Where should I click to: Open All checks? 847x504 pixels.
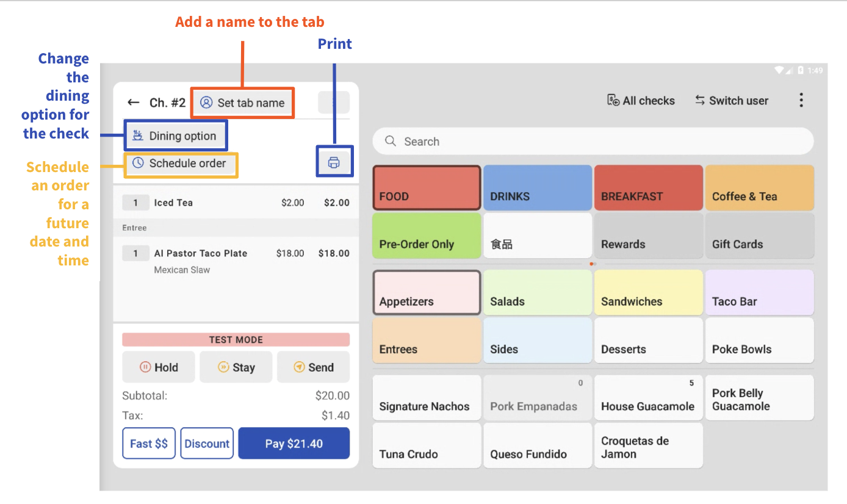click(641, 100)
